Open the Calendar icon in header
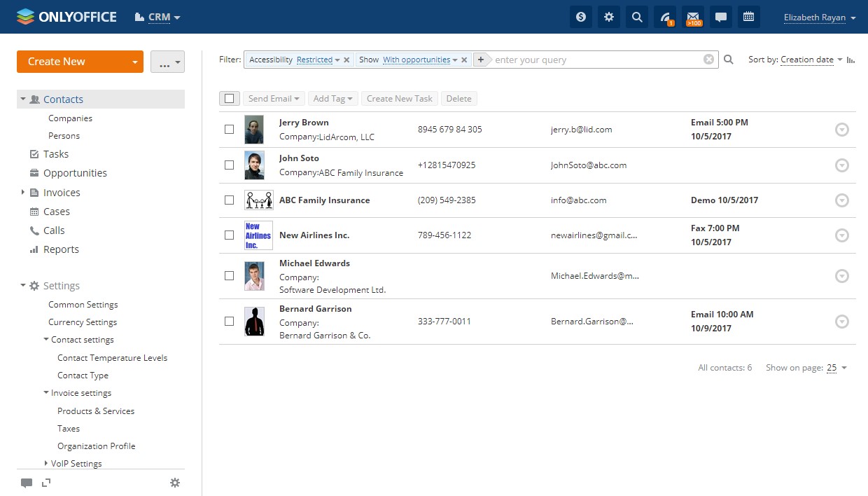868x496 pixels. [748, 18]
